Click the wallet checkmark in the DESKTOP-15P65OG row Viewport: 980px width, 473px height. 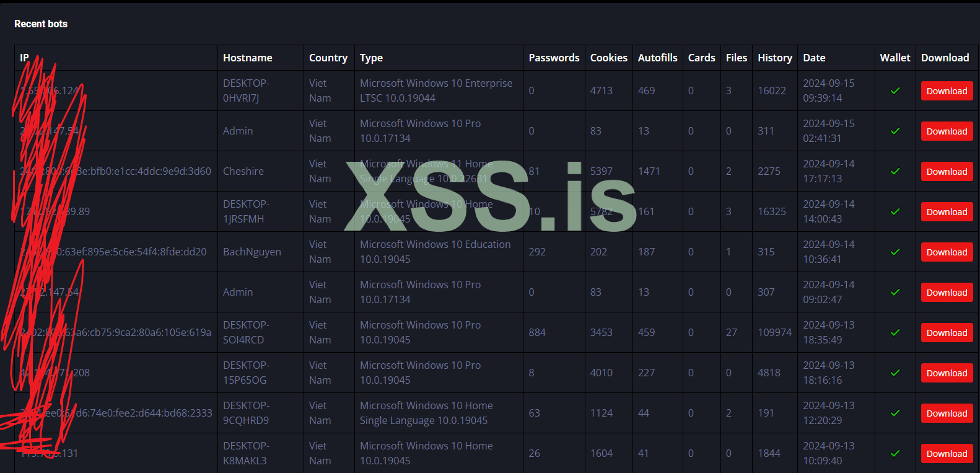[x=895, y=373]
